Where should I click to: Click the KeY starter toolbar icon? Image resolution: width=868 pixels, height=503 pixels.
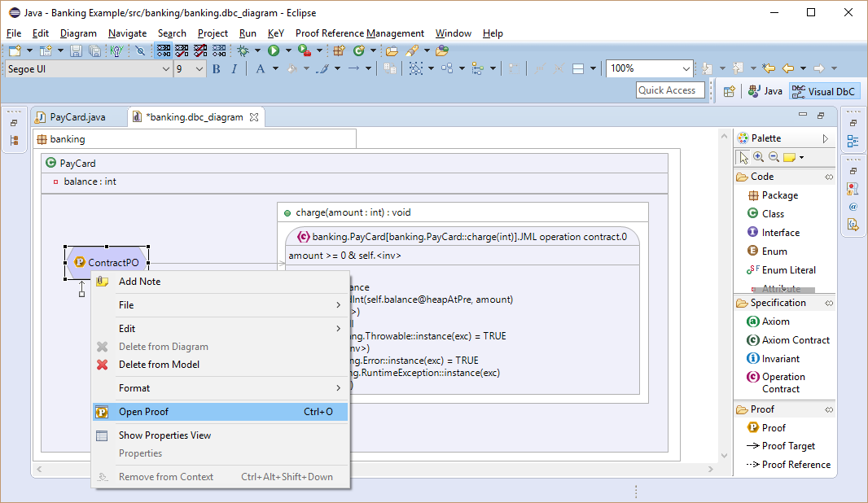point(116,51)
